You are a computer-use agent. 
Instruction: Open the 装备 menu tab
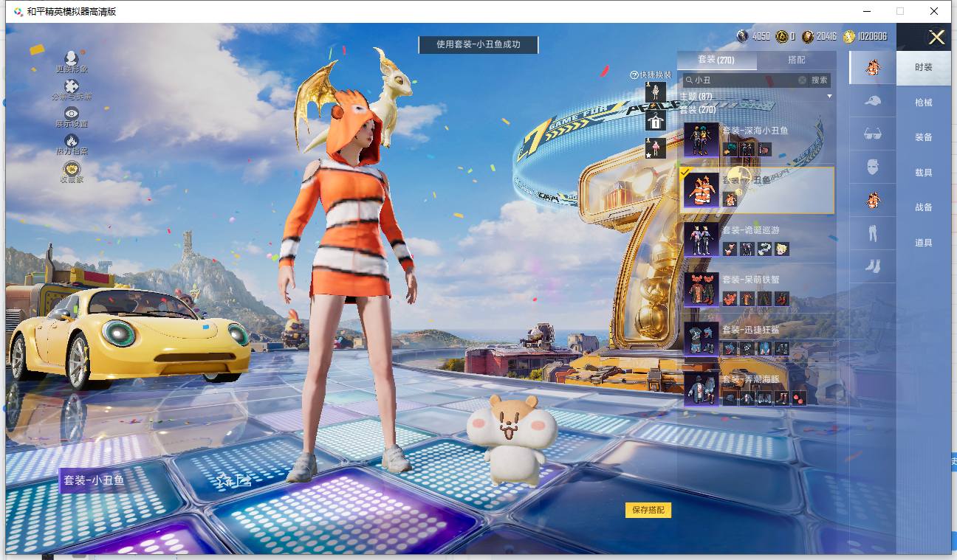(x=924, y=137)
